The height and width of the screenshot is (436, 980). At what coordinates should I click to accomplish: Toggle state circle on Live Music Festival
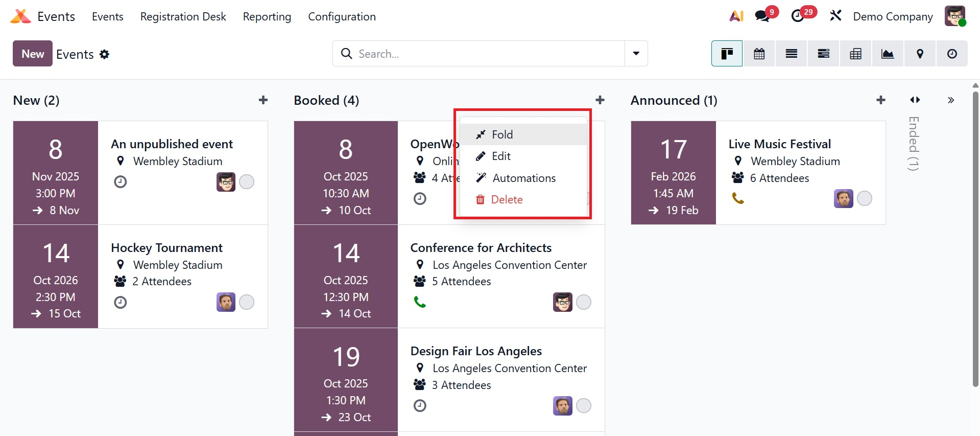[864, 198]
